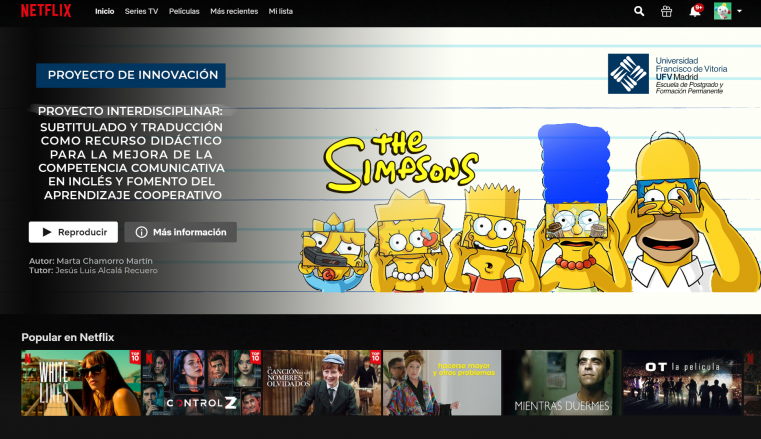Screen dimensions: 761x439
Task: Open the search magnifier icon
Action: click(639, 11)
